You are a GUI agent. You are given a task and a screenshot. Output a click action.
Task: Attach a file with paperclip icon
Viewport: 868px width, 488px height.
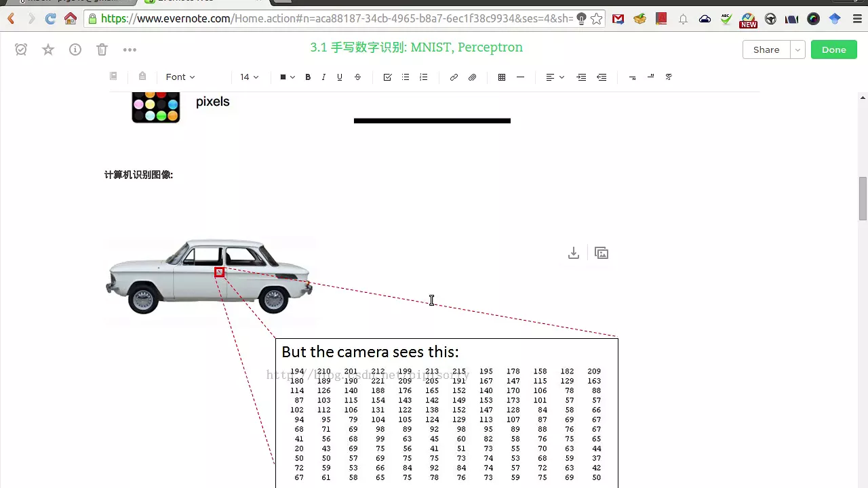(473, 77)
